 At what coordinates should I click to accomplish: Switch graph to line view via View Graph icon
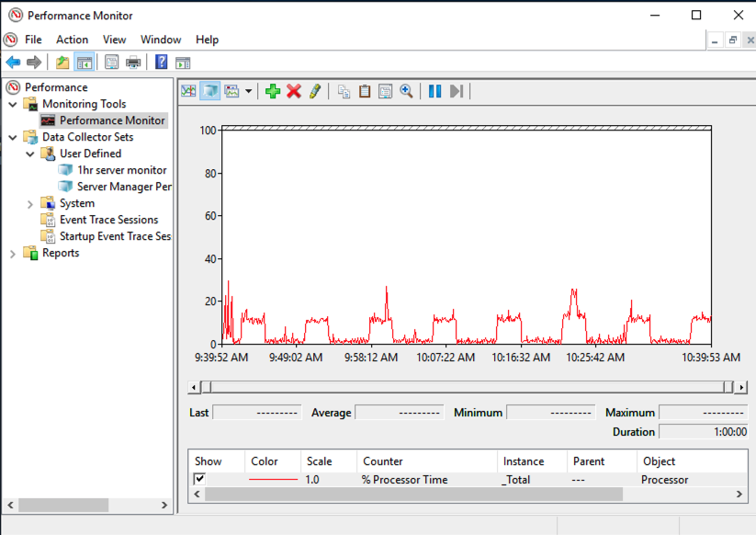coord(188,91)
